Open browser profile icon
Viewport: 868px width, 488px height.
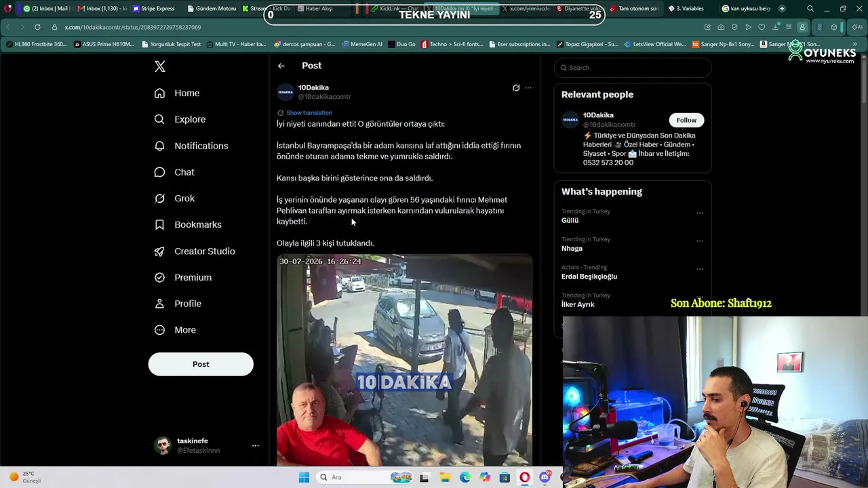(x=802, y=27)
